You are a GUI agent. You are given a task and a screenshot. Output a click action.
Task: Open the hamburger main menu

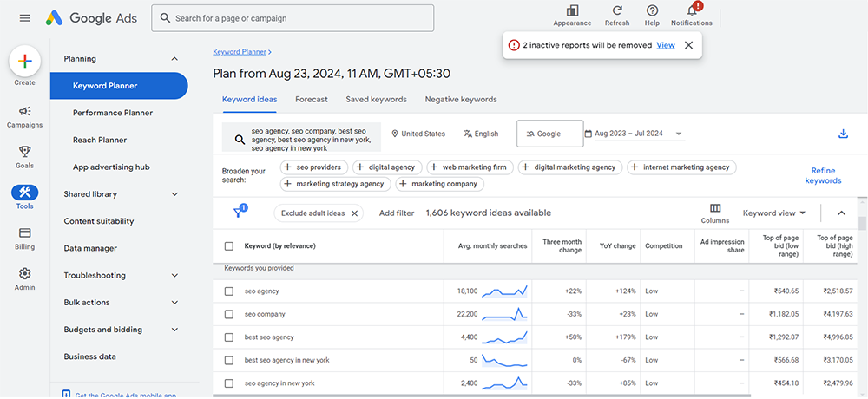(x=25, y=18)
